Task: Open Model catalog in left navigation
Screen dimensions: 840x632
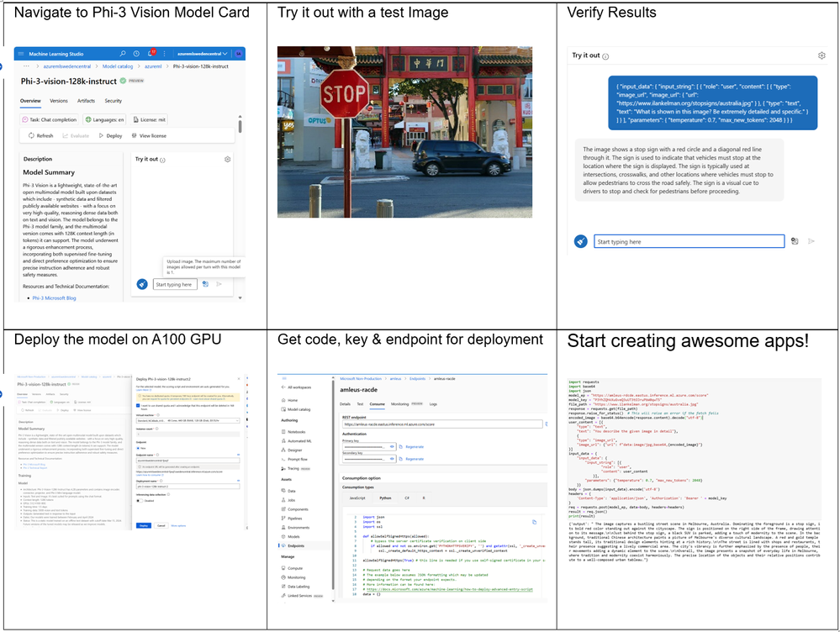Action: (296, 409)
